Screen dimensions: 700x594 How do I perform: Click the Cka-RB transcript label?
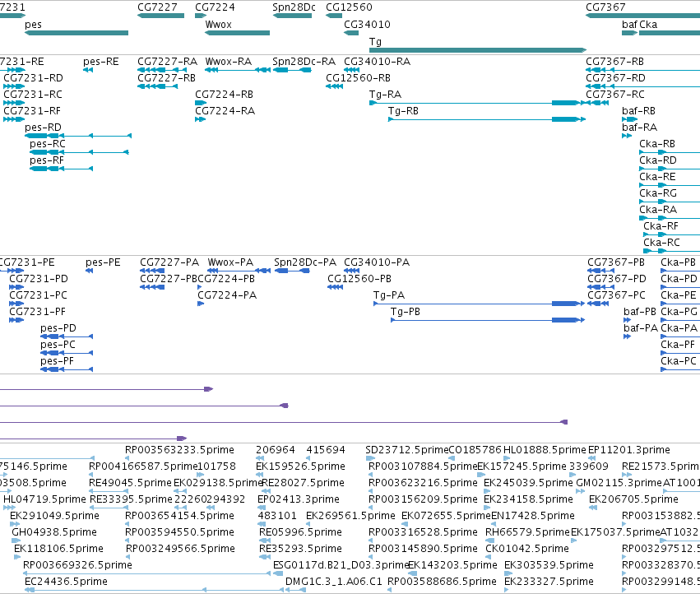click(657, 144)
